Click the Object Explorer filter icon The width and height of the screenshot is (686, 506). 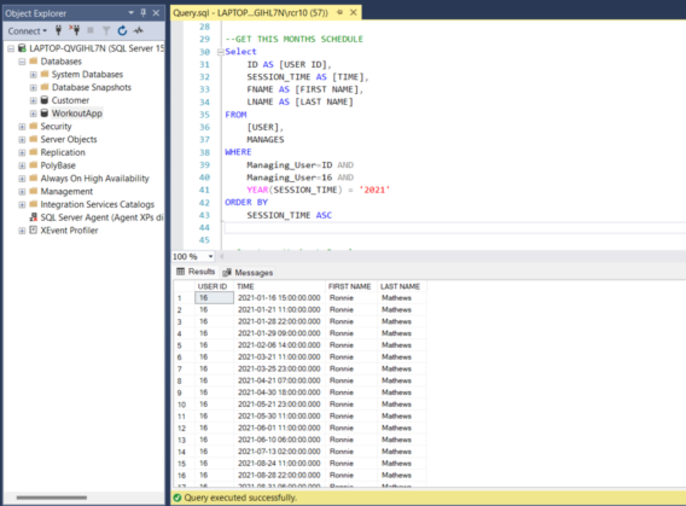[x=106, y=31]
